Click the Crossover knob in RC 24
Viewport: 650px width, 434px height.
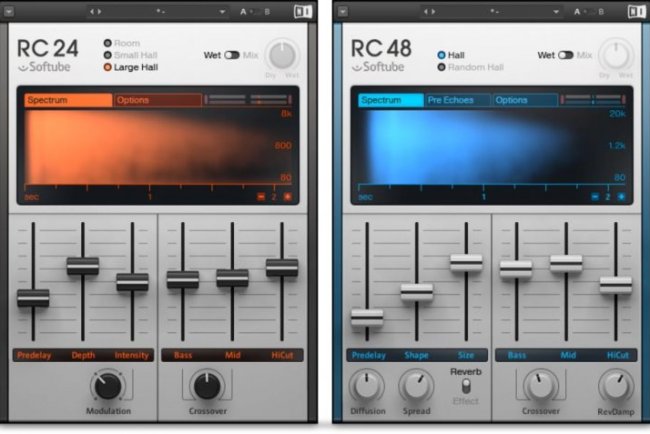click(207, 386)
